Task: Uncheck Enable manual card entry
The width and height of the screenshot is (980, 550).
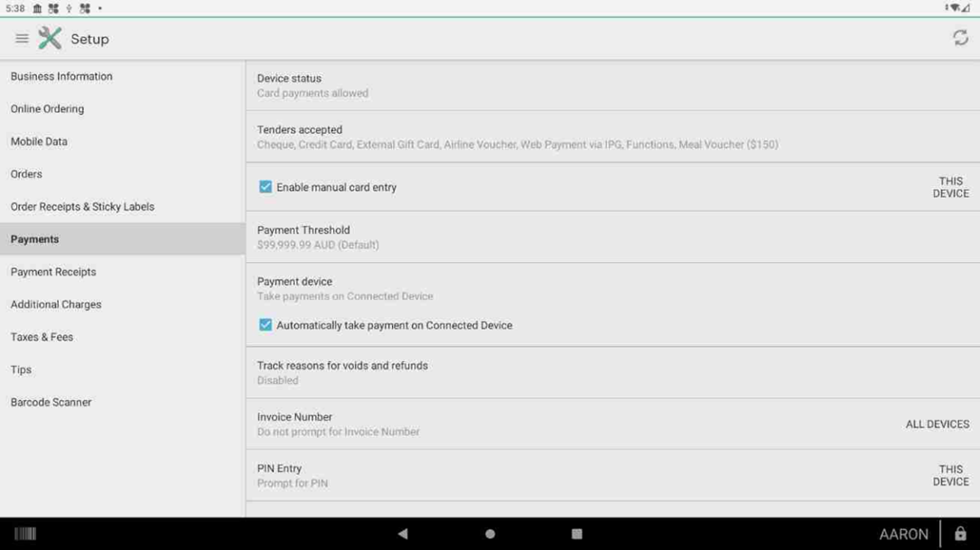Action: [266, 187]
